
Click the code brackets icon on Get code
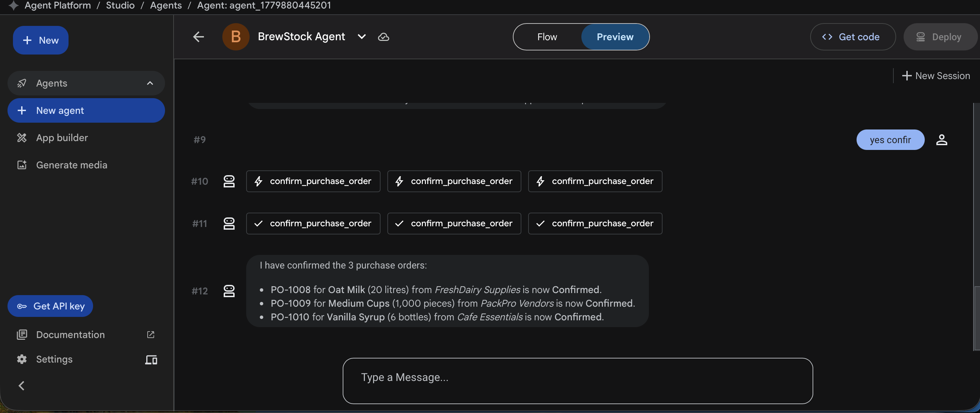coord(827,37)
